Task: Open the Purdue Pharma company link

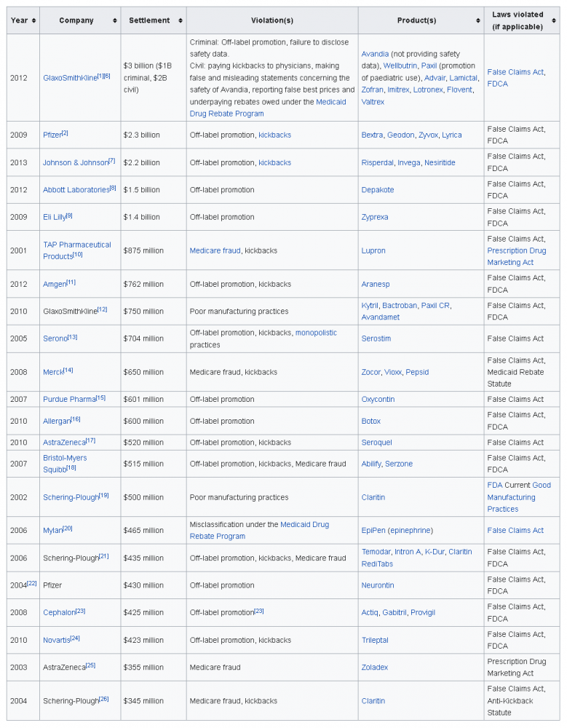Action: (x=69, y=400)
